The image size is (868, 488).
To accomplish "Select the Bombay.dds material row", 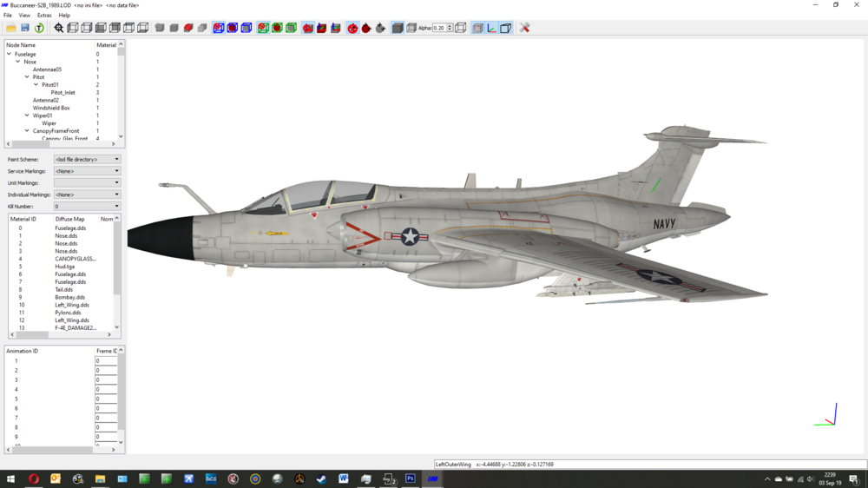I will (62, 298).
